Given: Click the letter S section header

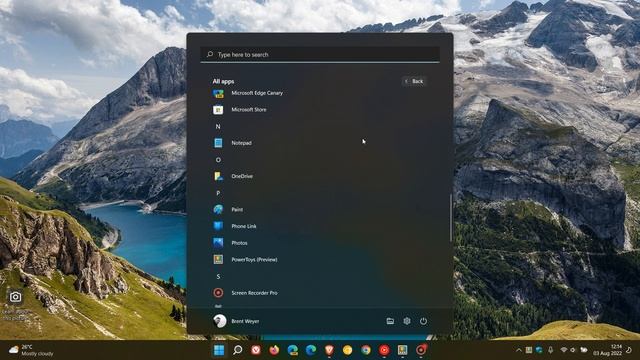Looking at the screenshot, I should (218, 276).
